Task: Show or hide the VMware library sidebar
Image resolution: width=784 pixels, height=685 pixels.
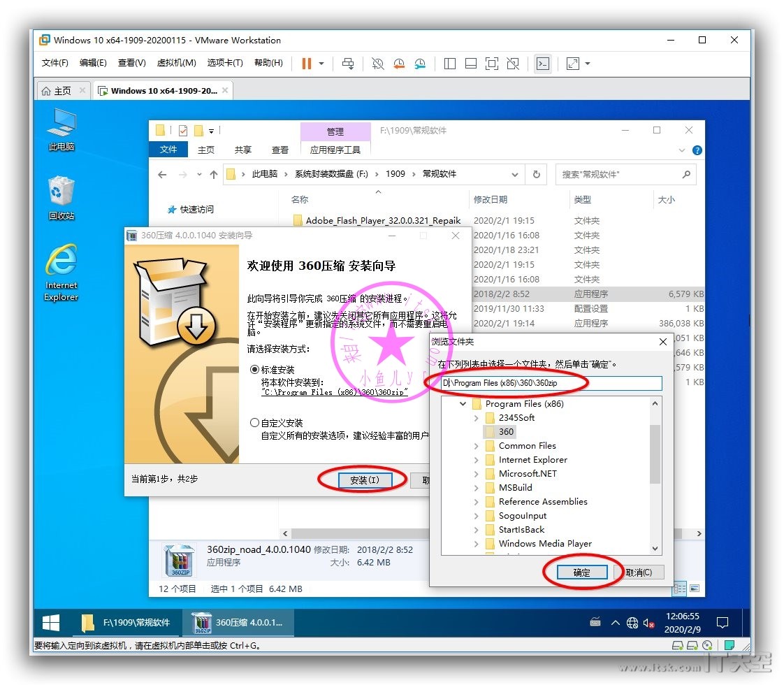Action: pos(449,64)
